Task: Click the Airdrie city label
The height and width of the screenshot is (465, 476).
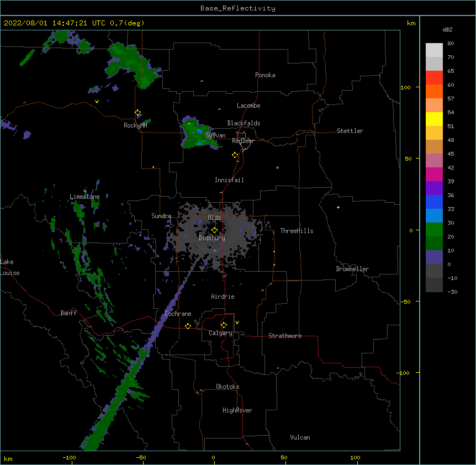Action: [x=223, y=297]
